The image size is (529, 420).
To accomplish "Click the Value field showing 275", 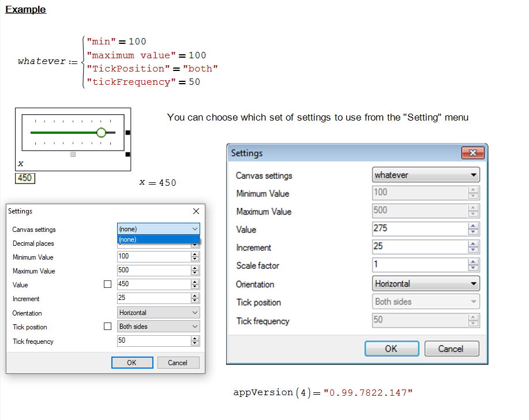I will click(419, 228).
